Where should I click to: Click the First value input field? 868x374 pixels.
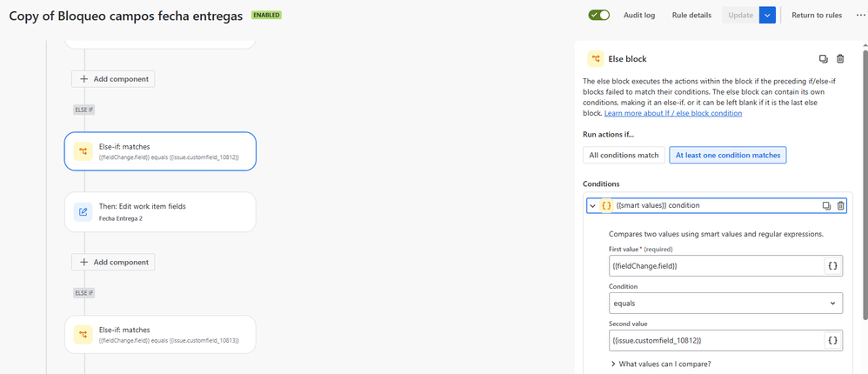716,265
